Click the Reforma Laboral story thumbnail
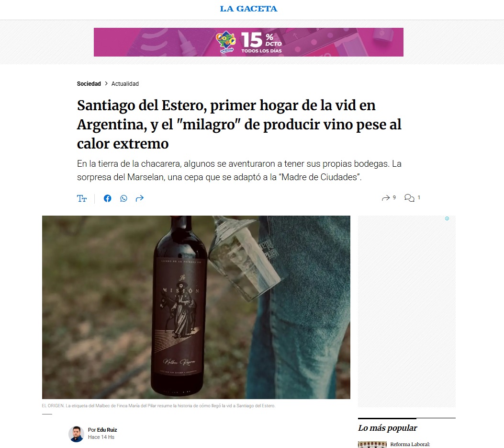This screenshot has height=448, width=504. [x=372, y=445]
